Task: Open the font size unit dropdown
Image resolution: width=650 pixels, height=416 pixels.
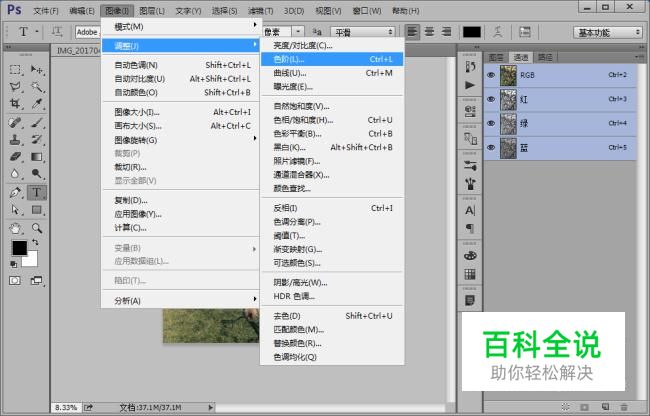Action: click(298, 32)
